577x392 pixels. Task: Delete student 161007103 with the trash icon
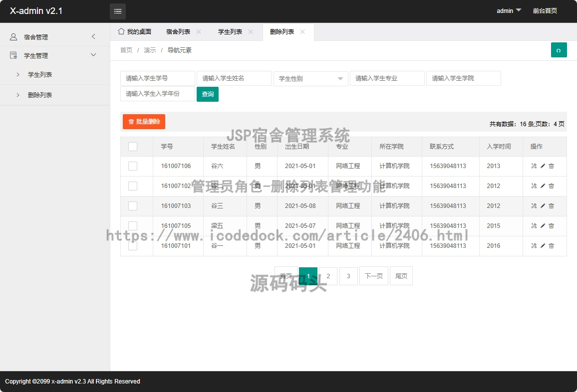point(551,205)
